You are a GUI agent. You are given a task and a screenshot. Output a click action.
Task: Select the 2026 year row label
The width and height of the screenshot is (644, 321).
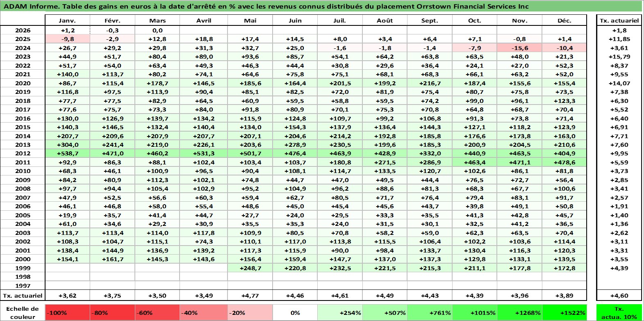point(23,30)
